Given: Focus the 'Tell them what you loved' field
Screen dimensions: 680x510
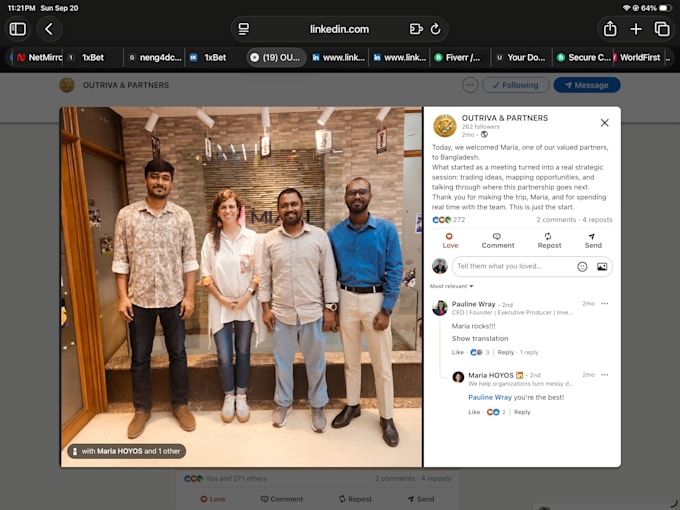Looking at the screenshot, I should click(x=514, y=266).
